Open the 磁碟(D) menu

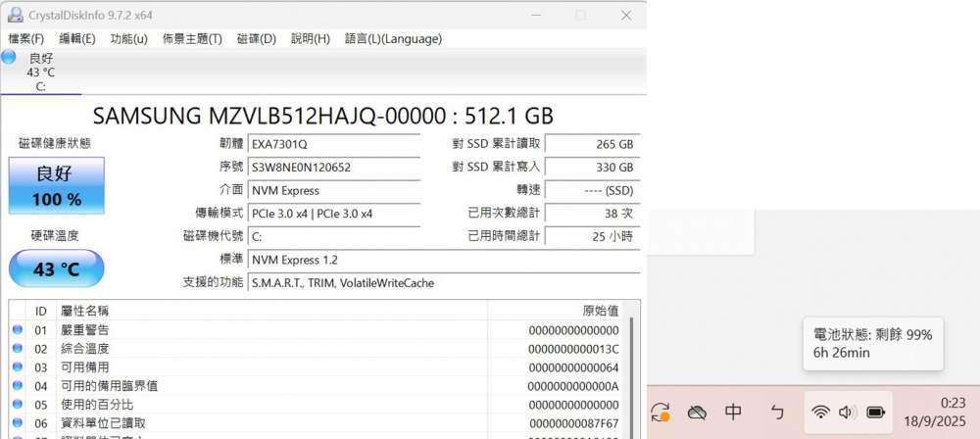[257, 39]
